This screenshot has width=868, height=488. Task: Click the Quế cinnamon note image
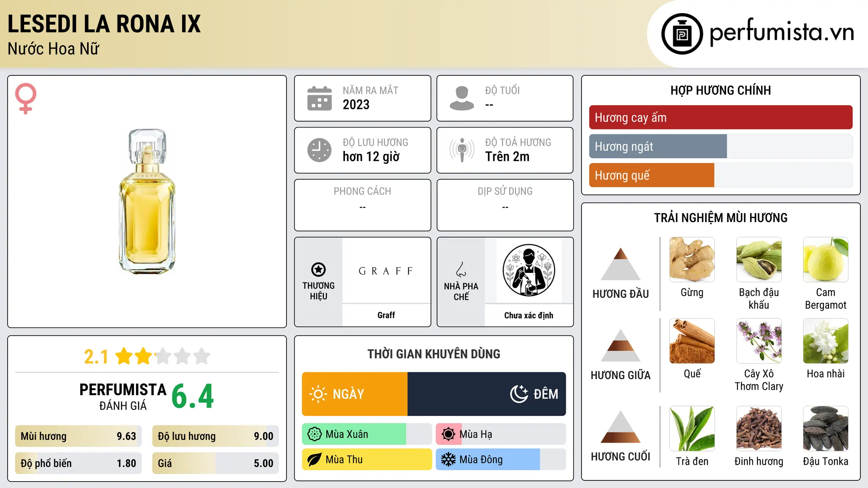click(692, 341)
